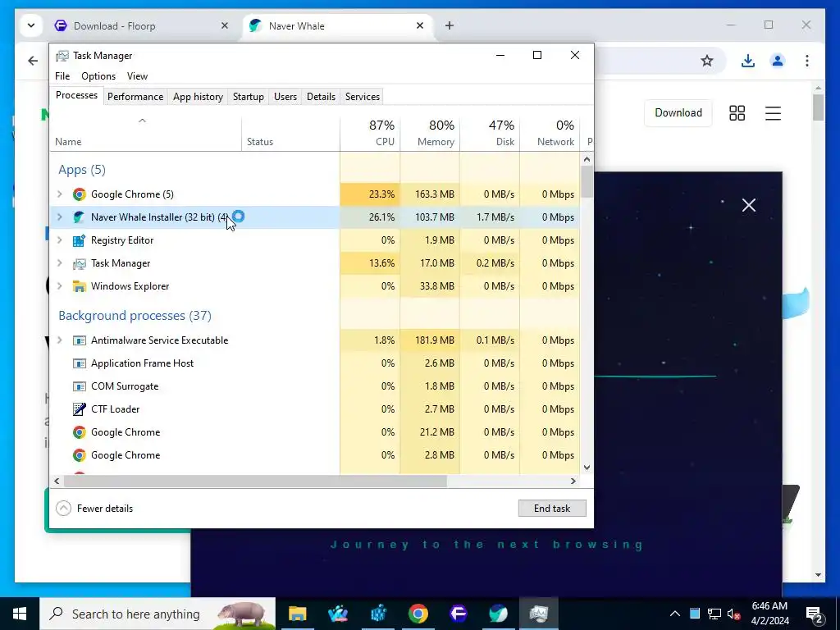Click the taskbar clock showing 6:46 AM

(x=769, y=614)
